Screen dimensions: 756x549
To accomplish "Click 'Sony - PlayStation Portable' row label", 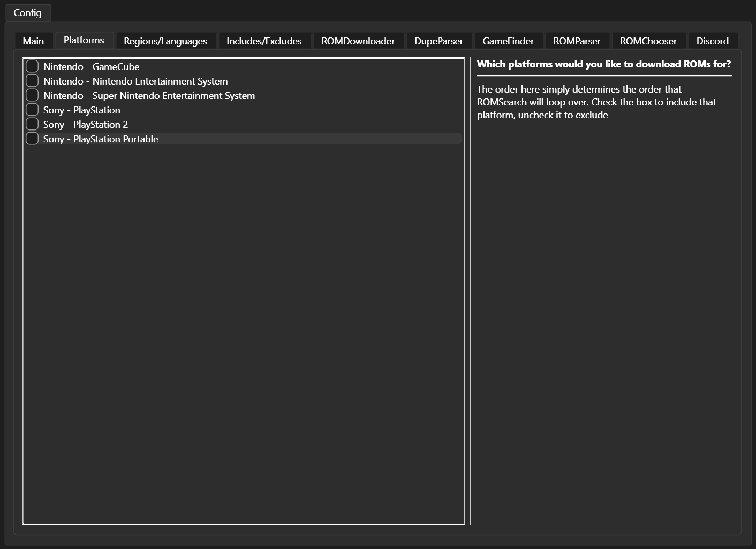I will click(101, 139).
